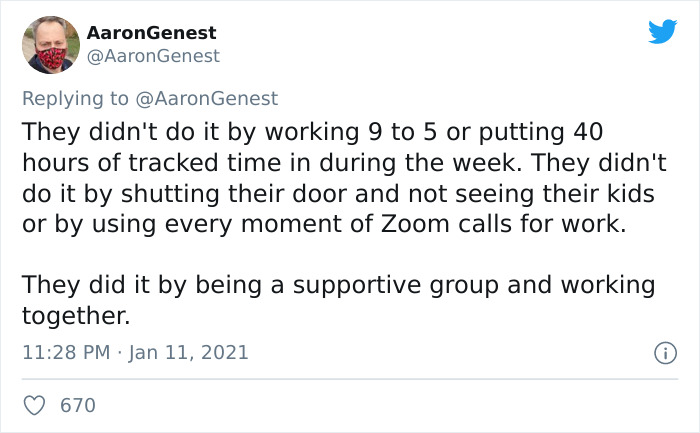
Task: Open the tweet info icon
Action: [x=662, y=352]
